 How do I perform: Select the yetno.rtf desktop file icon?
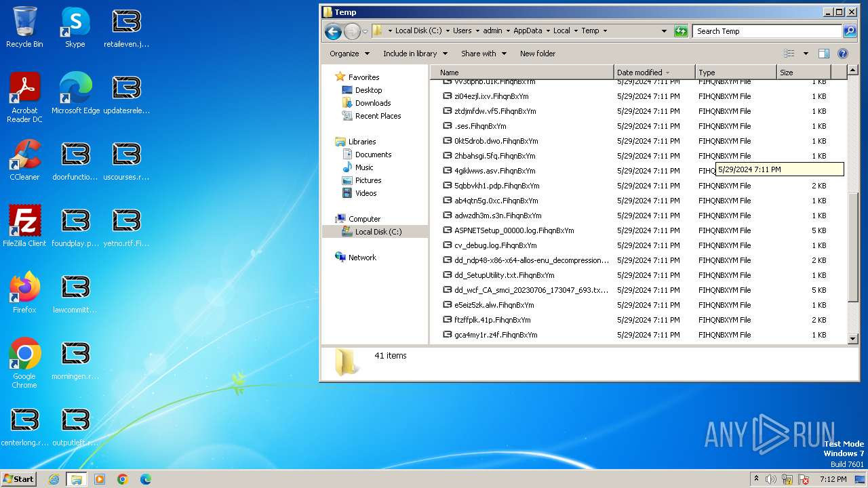click(x=126, y=226)
